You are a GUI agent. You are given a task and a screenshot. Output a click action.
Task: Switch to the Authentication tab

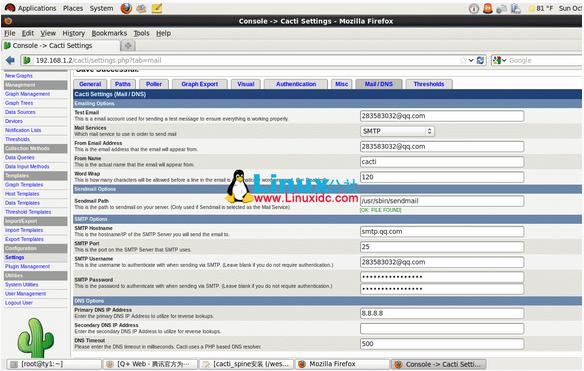point(296,84)
